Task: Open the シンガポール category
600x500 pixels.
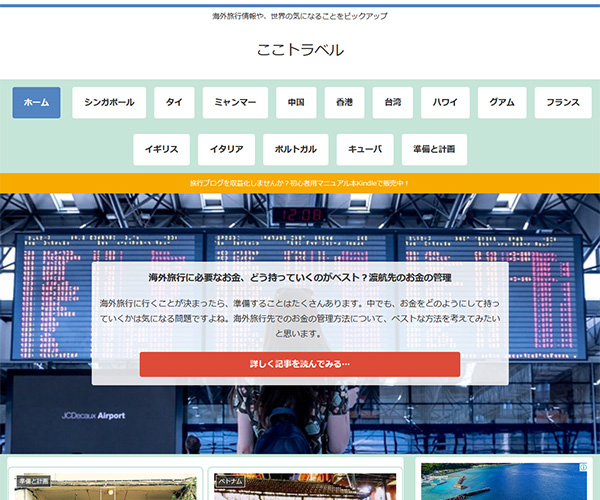Action: click(109, 103)
